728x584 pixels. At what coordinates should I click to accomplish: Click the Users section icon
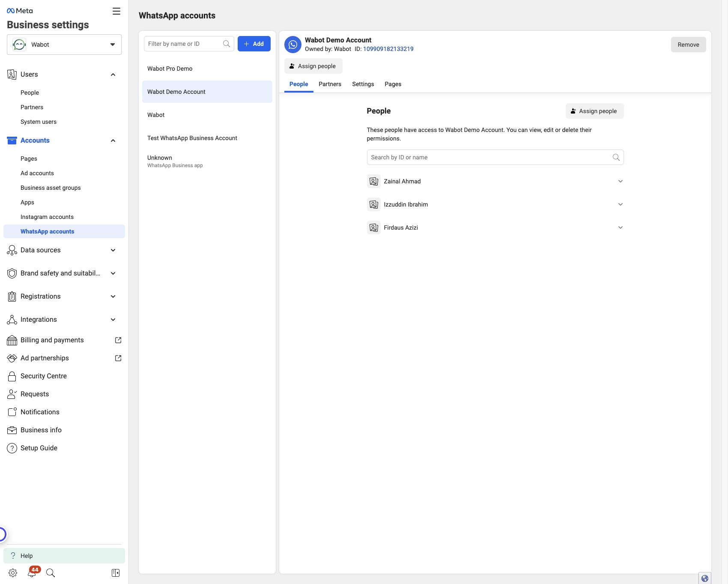point(12,75)
